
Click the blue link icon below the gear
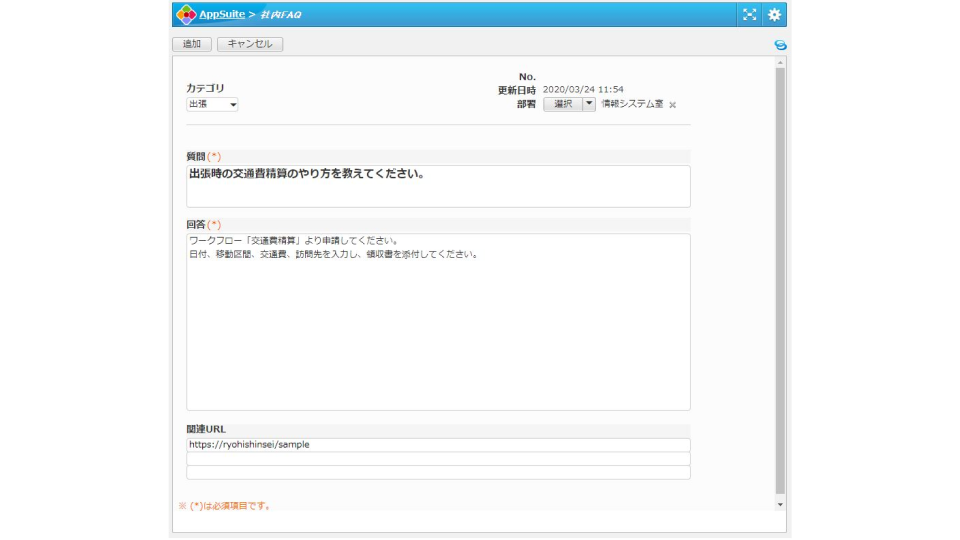pos(780,45)
